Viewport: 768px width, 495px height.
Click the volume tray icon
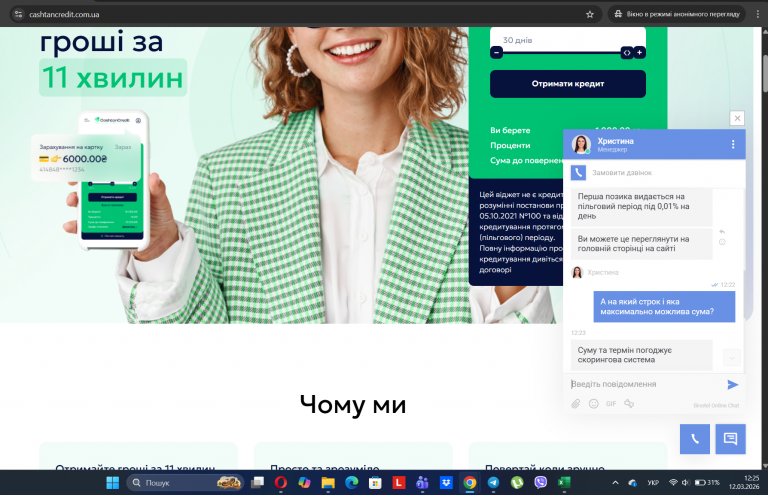click(685, 483)
